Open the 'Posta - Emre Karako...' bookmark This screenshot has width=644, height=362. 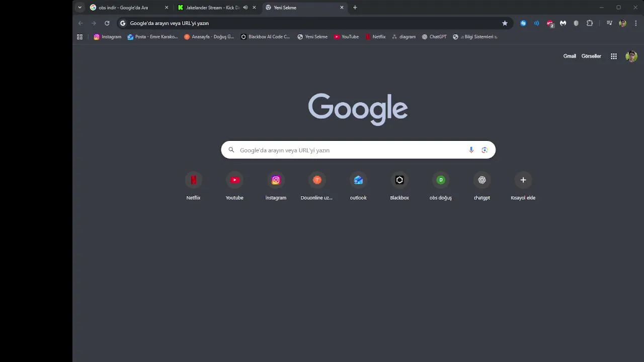click(x=152, y=37)
